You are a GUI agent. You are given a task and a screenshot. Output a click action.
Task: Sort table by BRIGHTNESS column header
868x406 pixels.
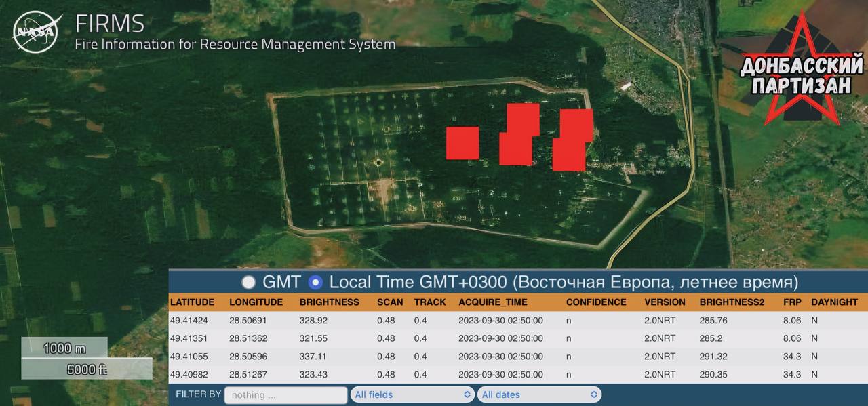point(330,302)
